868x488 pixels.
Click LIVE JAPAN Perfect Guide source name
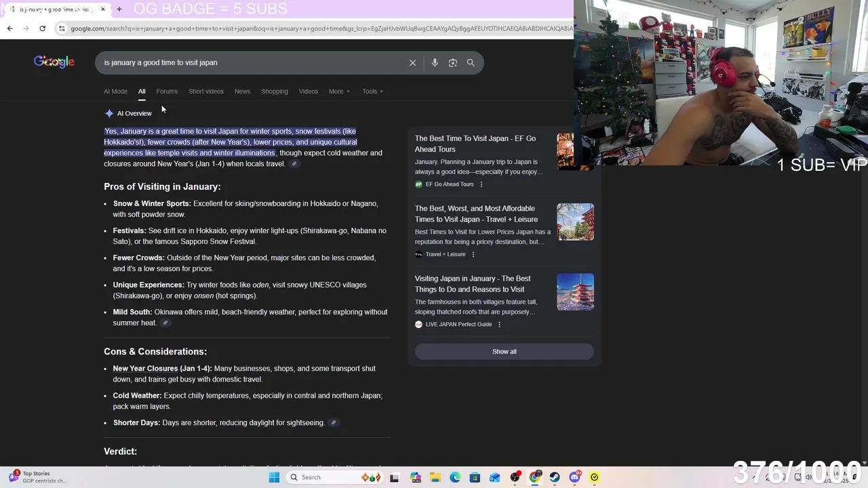[x=458, y=324]
